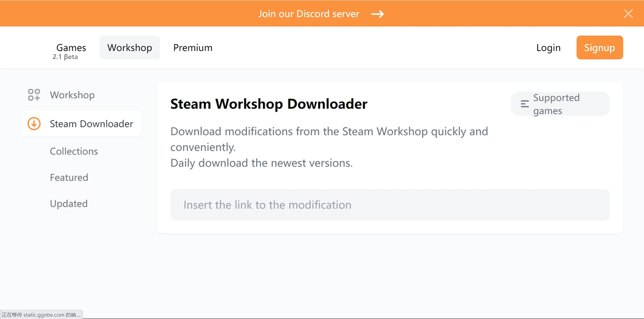Viewport: 644px width, 319px height.
Task: Click the arrow icon in the Discord banner
Action: click(378, 14)
